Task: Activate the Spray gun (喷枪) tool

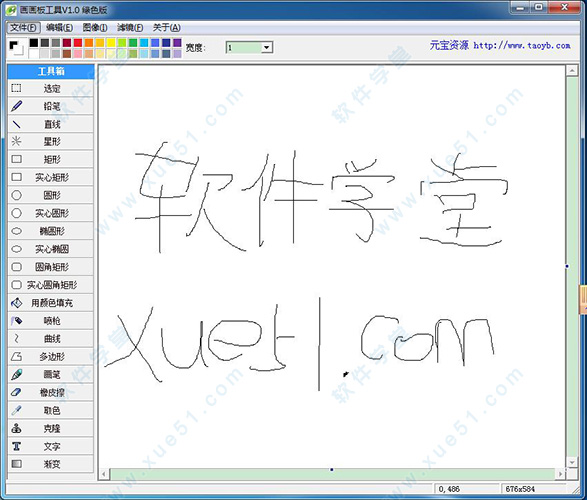Action: [x=51, y=321]
